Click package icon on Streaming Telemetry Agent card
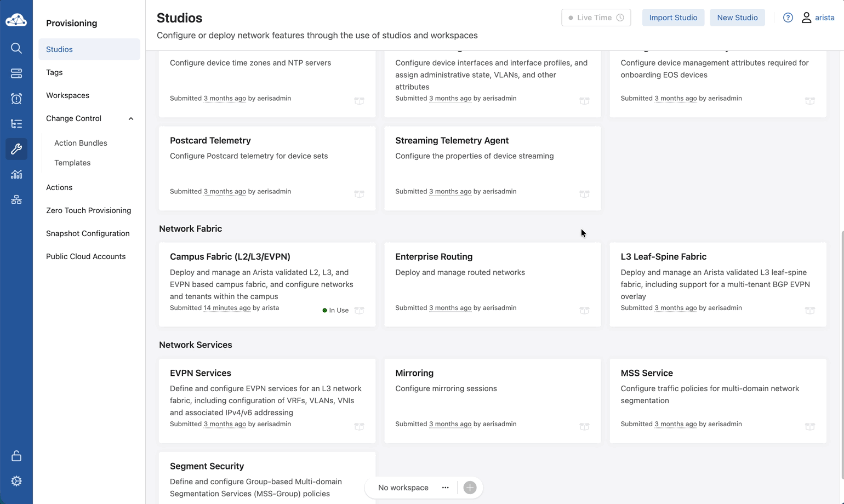844x504 pixels. point(584,194)
